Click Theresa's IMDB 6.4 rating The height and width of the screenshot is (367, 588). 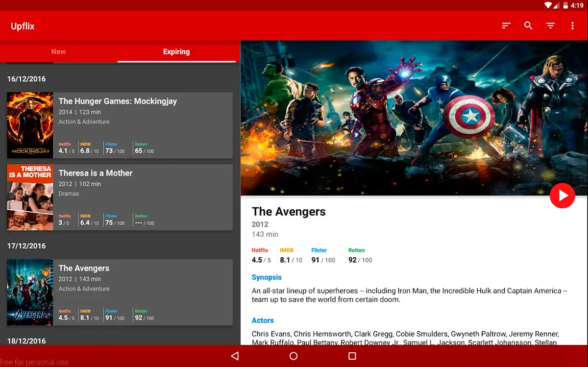[90, 220]
